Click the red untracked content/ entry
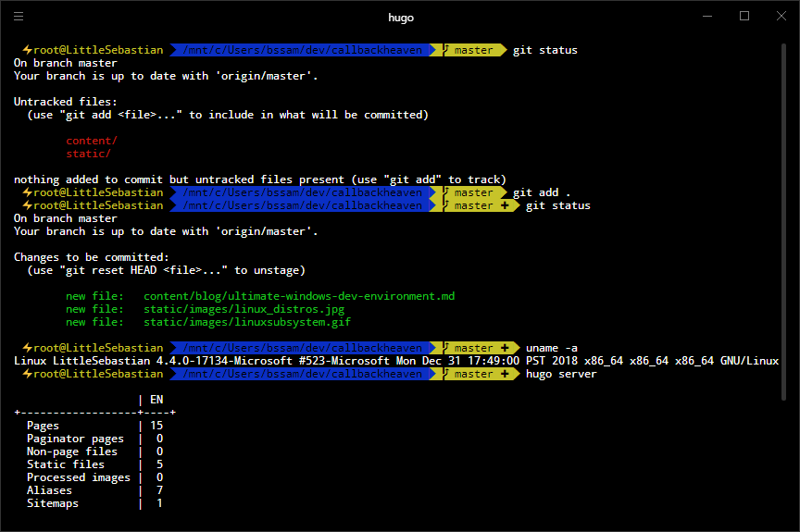The image size is (800, 532). point(92,141)
